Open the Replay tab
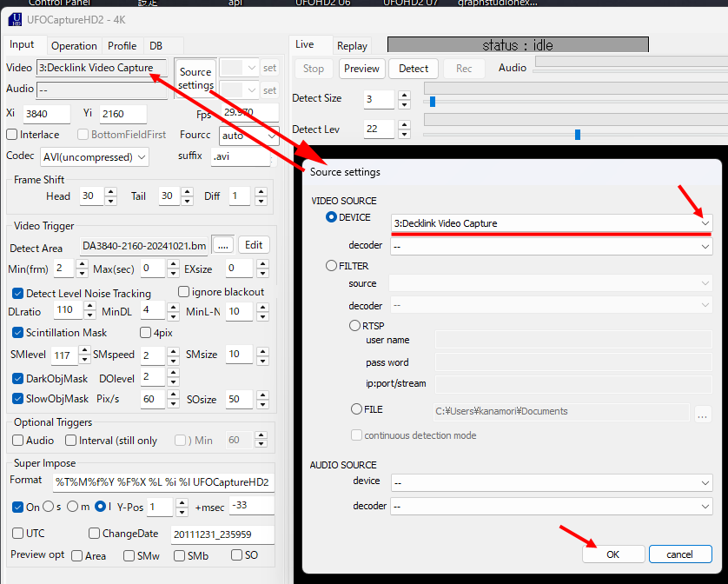Image resolution: width=728 pixels, height=584 pixels. click(x=352, y=46)
